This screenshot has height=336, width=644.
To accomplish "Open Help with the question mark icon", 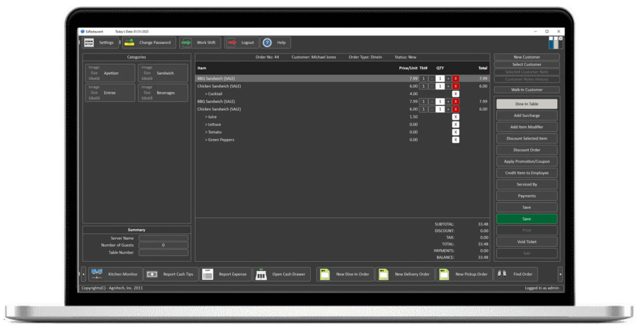I will (x=275, y=43).
